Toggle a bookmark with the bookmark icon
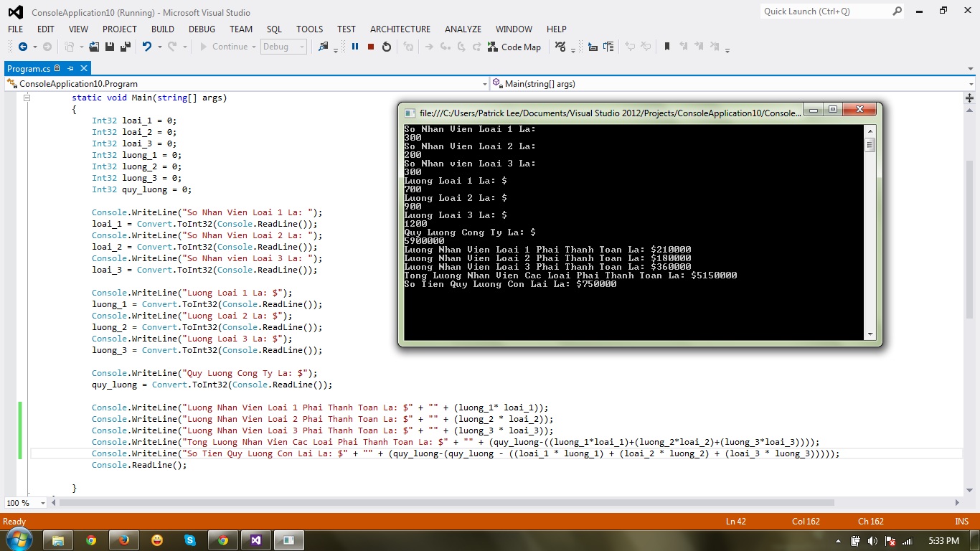This screenshot has width=980, height=551. tap(666, 47)
